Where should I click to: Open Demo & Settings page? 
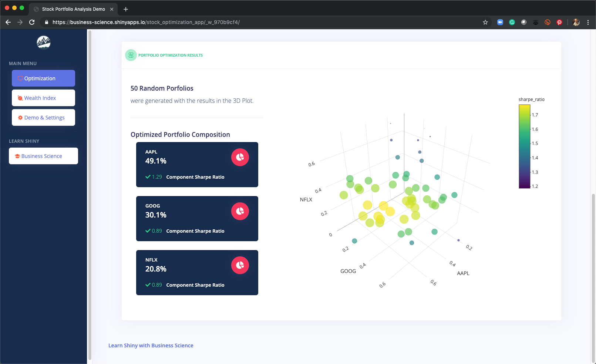43,118
